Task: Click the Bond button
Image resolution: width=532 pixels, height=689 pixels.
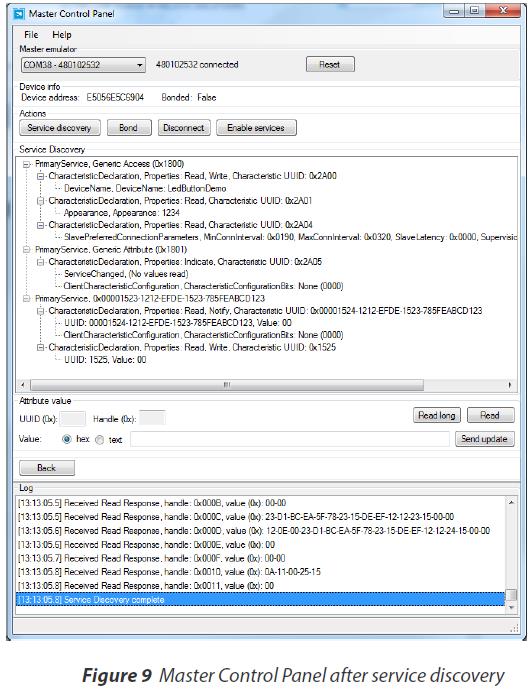Action: click(129, 128)
